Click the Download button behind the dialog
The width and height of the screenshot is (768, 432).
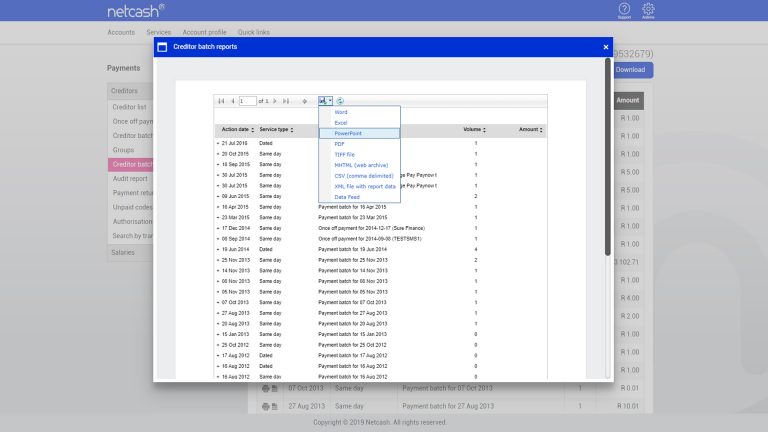click(632, 70)
